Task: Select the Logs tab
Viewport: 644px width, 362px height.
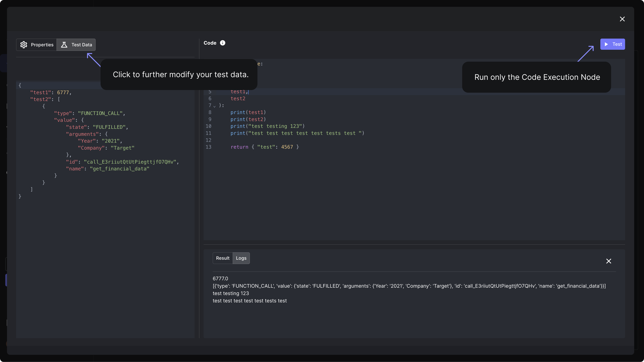Action: tap(241, 258)
